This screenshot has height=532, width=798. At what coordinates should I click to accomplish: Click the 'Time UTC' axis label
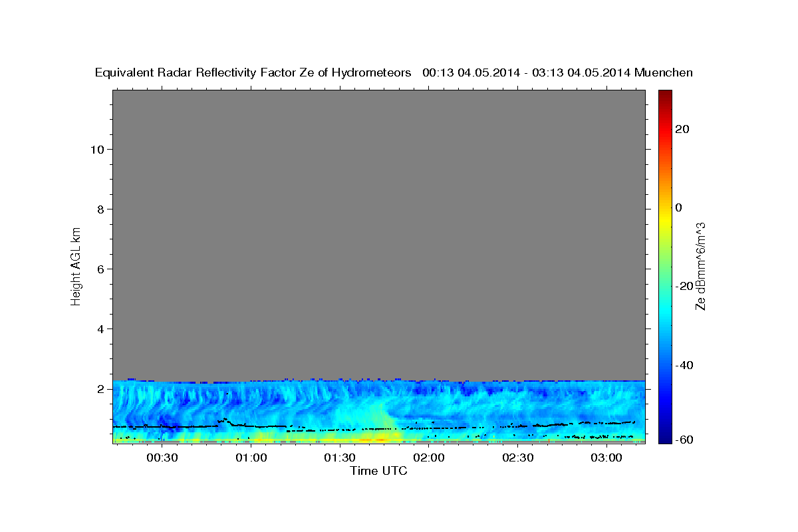(378, 471)
